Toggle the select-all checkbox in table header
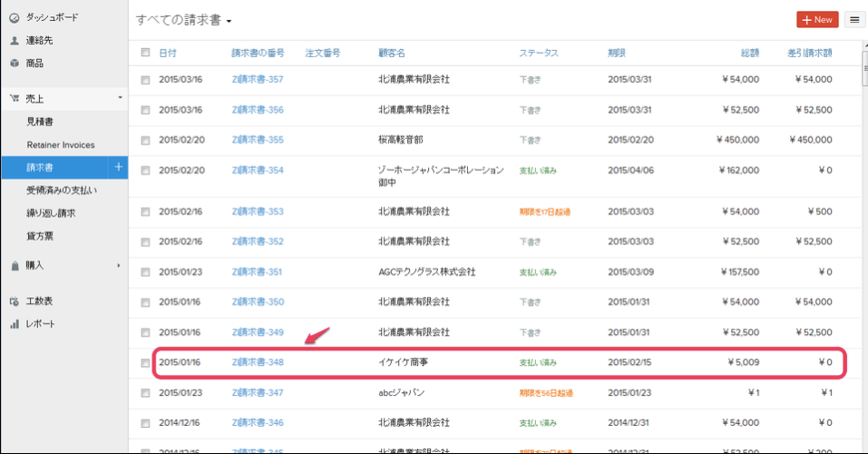The height and width of the screenshot is (454, 868). [x=145, y=52]
